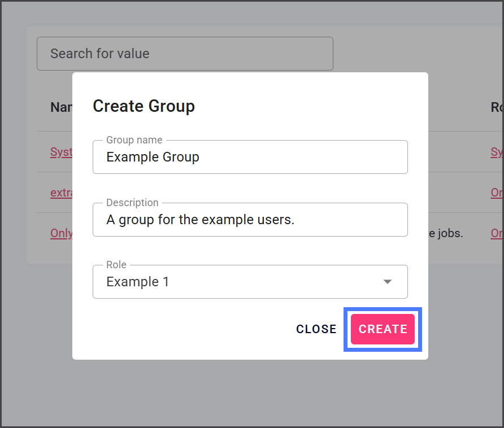This screenshot has width=504, height=428.
Task: Open the second-row group link starting with extra
Action: click(61, 193)
